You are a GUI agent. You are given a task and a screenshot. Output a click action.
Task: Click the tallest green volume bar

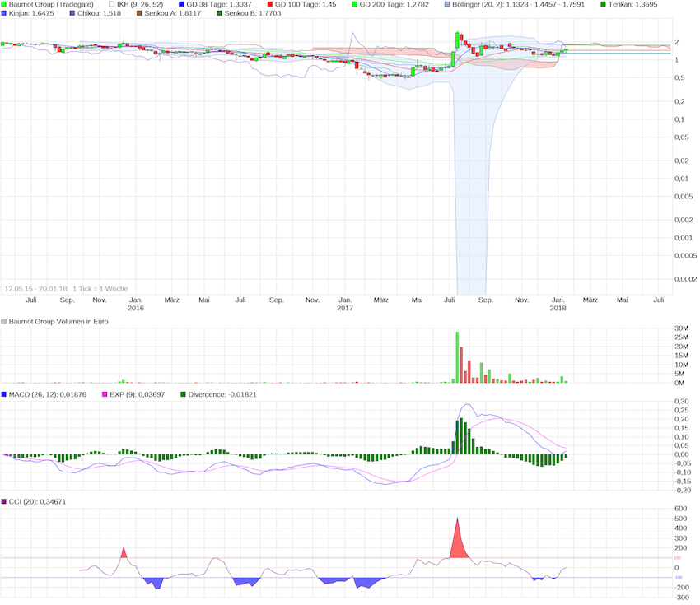[457, 357]
